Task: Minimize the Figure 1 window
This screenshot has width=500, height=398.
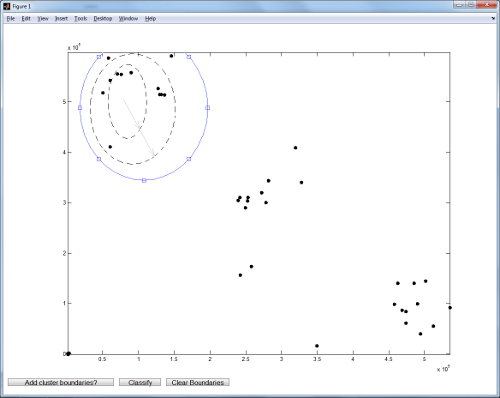Action: (x=459, y=5)
